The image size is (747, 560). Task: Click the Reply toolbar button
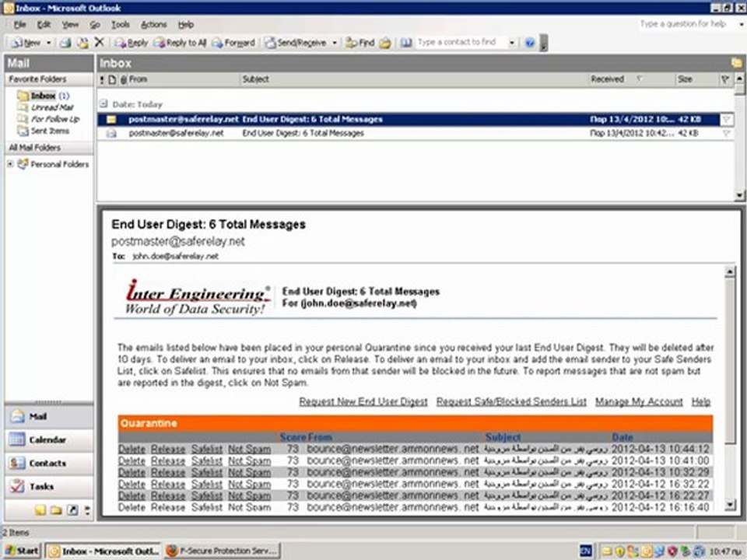(x=131, y=43)
